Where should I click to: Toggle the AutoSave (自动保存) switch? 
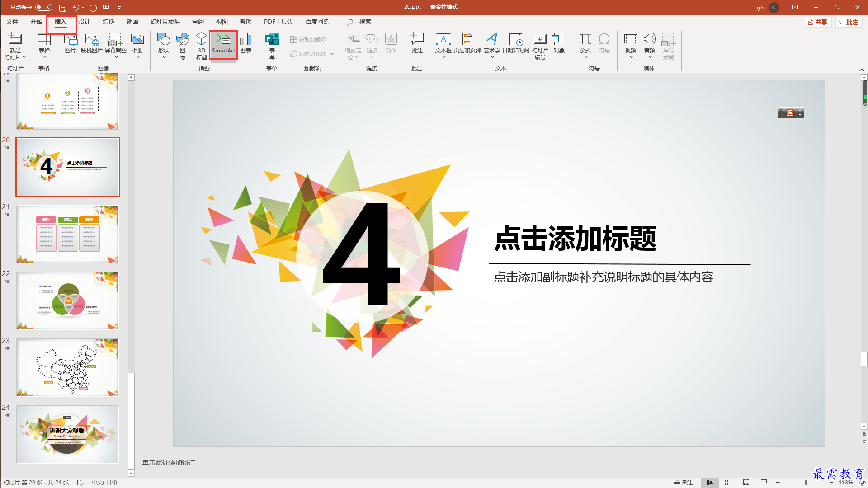tap(43, 7)
